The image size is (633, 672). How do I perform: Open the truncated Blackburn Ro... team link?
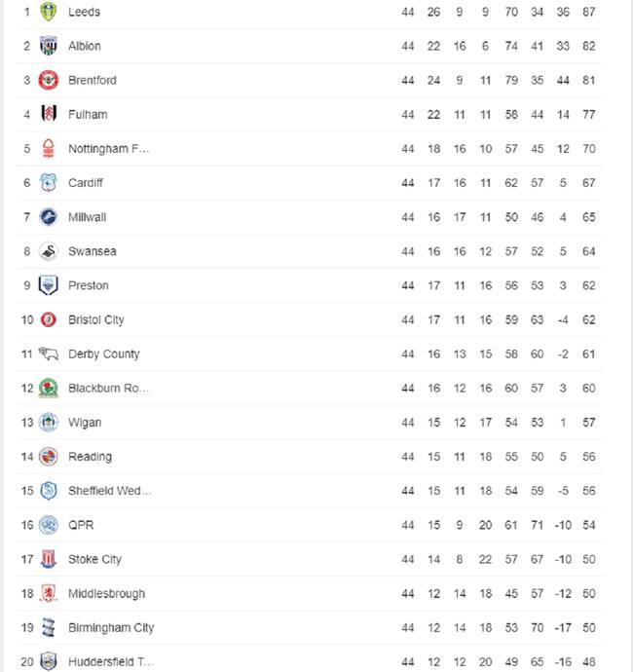(x=108, y=389)
